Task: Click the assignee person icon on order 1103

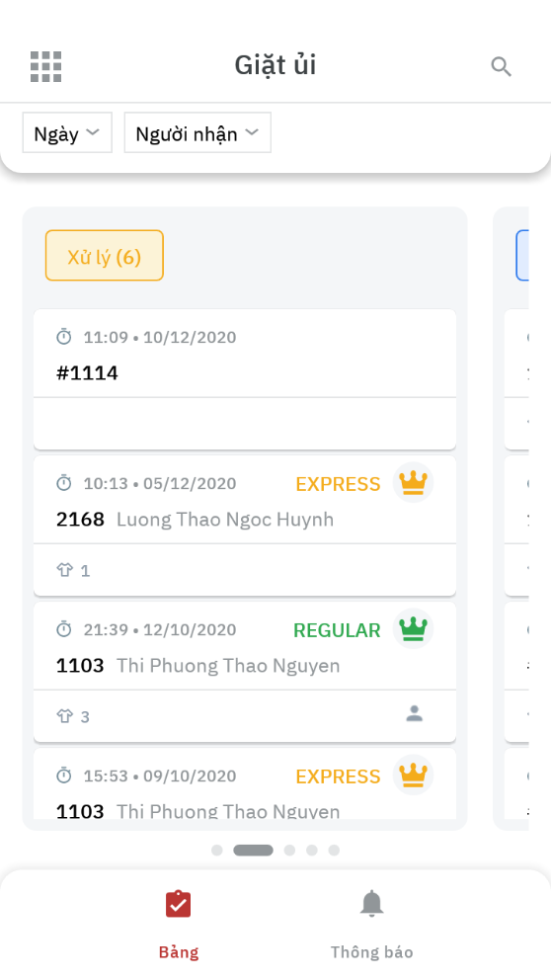Action: [414, 713]
